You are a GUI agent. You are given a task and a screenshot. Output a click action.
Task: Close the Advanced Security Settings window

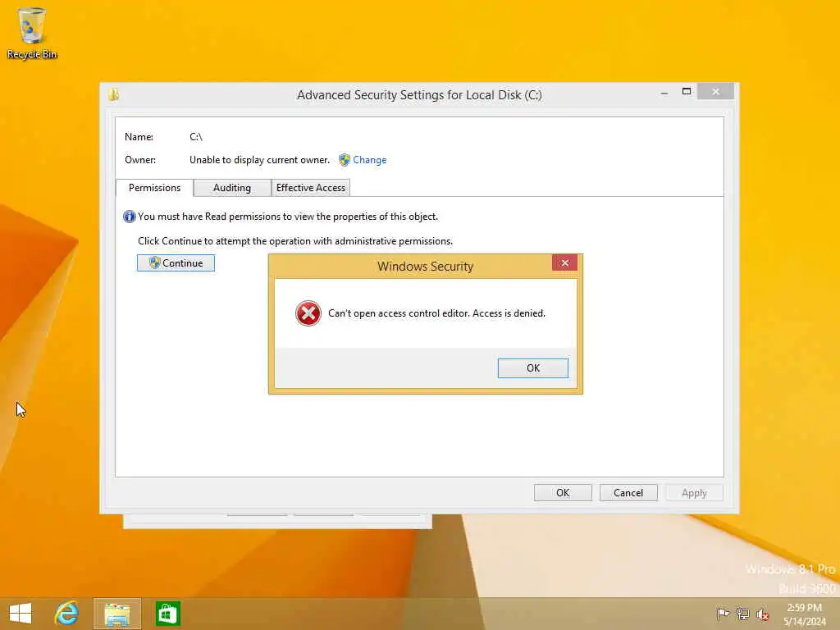pyautogui.click(x=715, y=92)
